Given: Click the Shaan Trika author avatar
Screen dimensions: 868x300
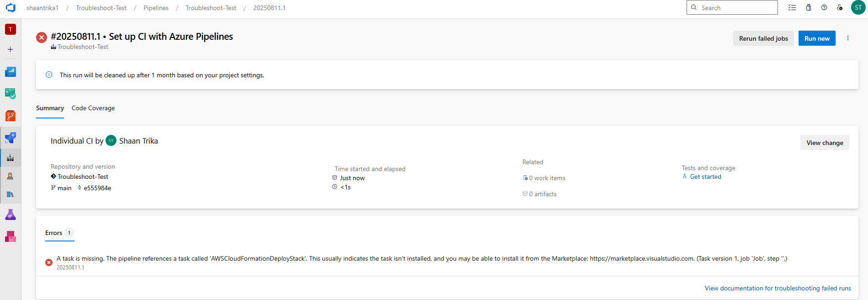Looking at the screenshot, I should 111,140.
